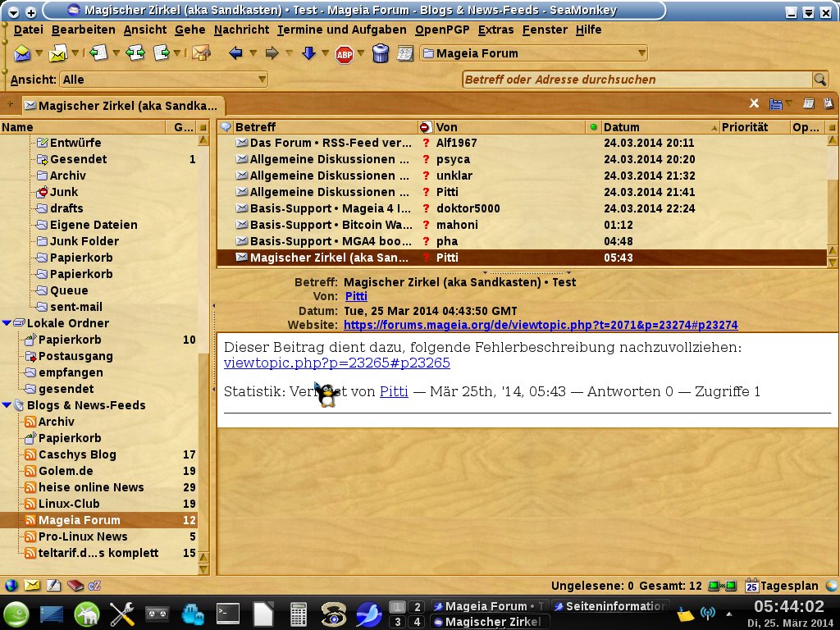Image resolution: width=840 pixels, height=630 pixels.
Task: Open the ChatZilla cZ icon in status bar
Action: coord(95,586)
